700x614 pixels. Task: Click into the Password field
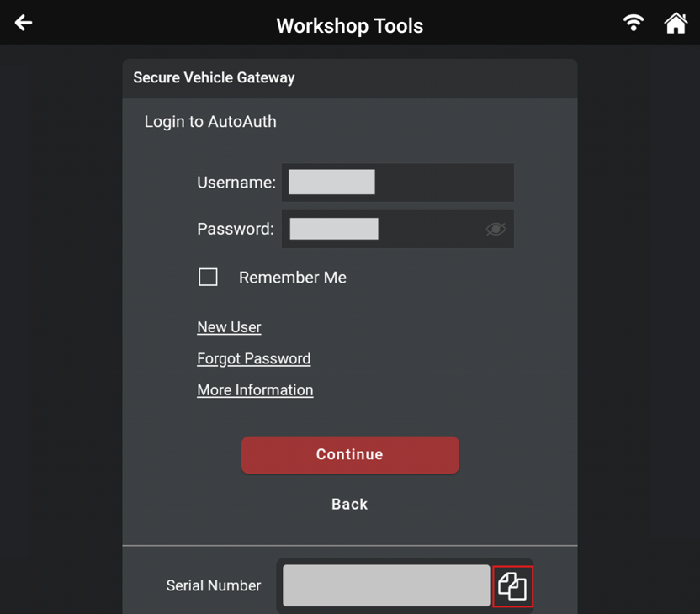pos(397,229)
